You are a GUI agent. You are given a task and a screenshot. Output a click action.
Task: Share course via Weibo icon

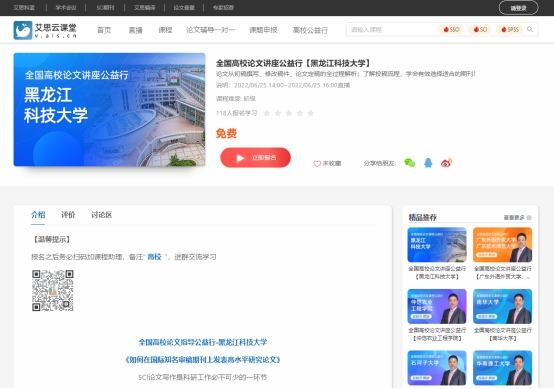(x=446, y=163)
